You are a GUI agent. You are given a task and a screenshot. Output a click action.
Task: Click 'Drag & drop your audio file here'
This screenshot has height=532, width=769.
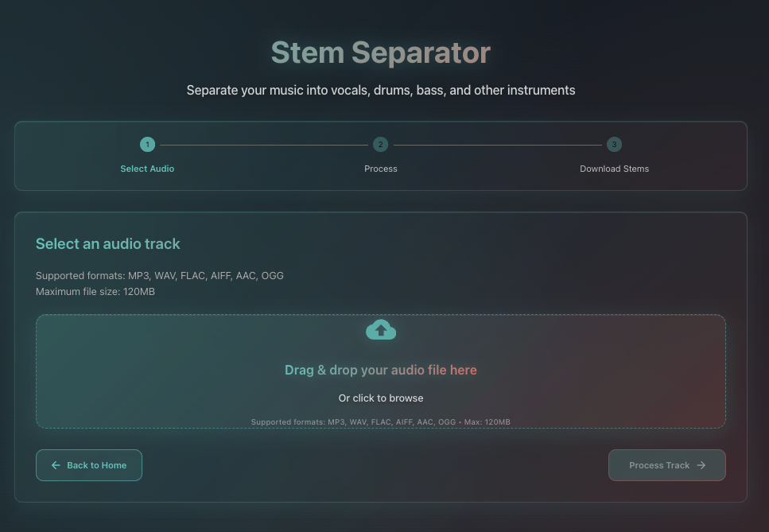381,370
